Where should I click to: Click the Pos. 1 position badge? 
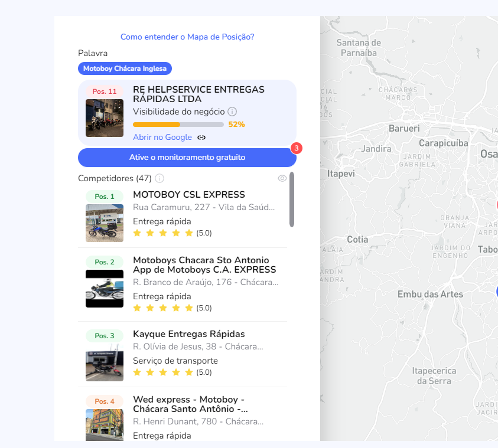105,197
